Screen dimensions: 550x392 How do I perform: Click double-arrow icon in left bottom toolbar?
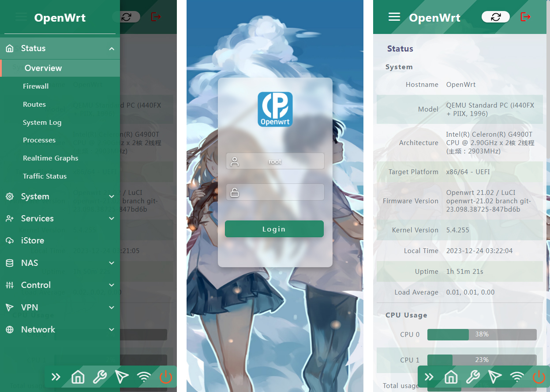pos(56,377)
